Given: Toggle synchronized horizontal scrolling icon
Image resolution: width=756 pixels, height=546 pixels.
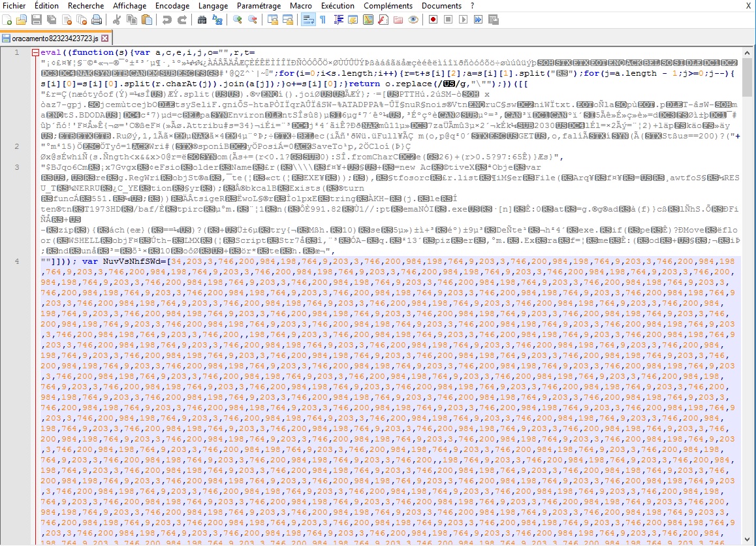Looking at the screenshot, I should tap(288, 20).
